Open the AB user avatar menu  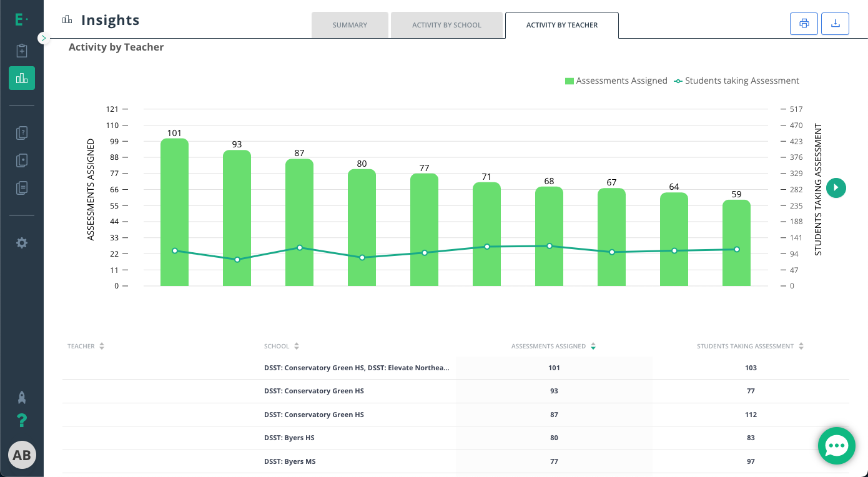point(22,455)
